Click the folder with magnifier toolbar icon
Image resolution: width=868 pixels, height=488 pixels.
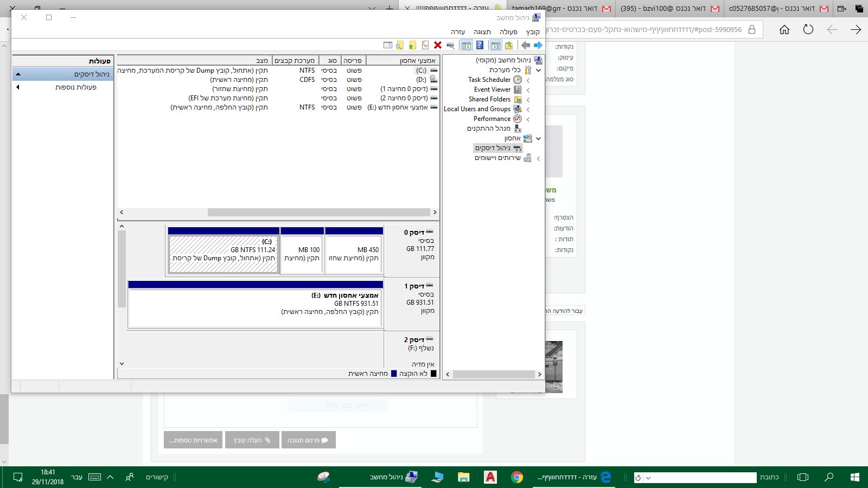click(x=400, y=46)
